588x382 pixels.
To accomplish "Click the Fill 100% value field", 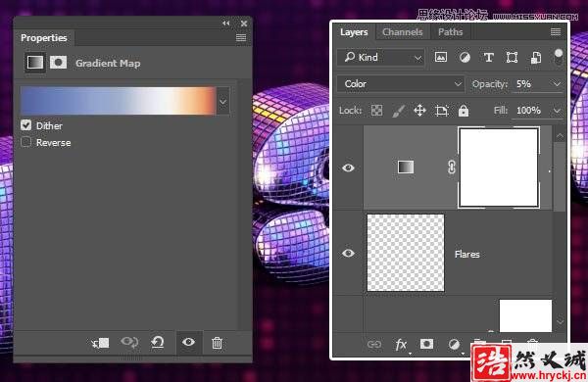I will click(530, 111).
